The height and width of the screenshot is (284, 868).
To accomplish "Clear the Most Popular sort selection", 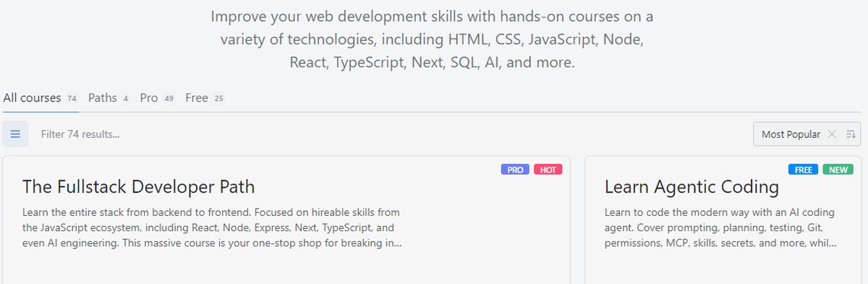I will coord(832,134).
